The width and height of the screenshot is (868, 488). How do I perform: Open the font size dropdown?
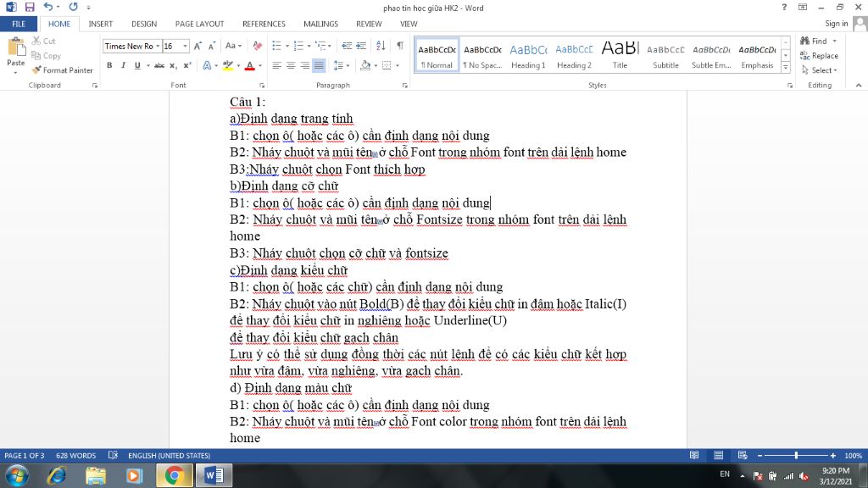pyautogui.click(x=185, y=46)
